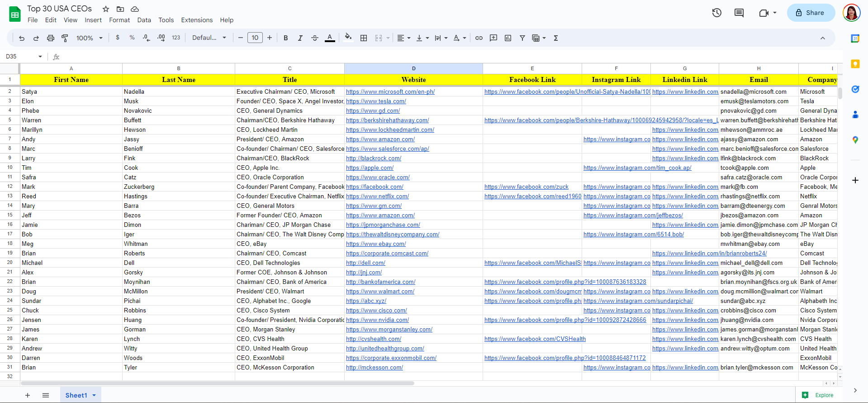Increase decimal places icon in toolbar

161,38
